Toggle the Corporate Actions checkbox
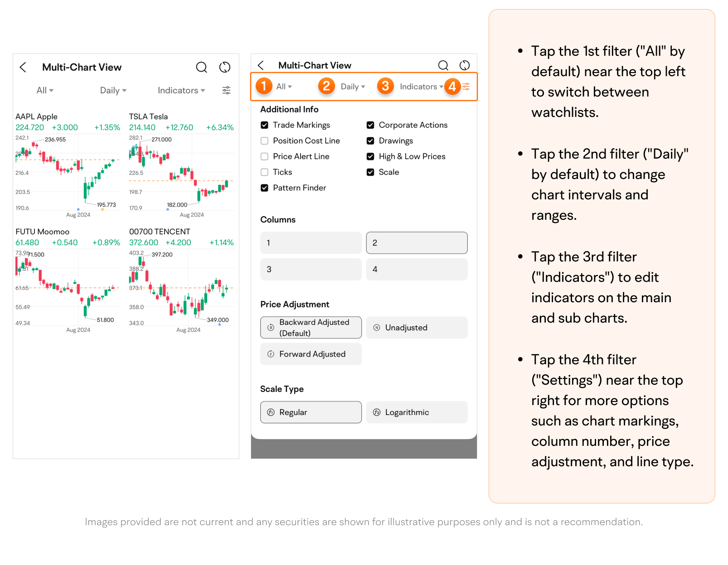 tap(370, 125)
